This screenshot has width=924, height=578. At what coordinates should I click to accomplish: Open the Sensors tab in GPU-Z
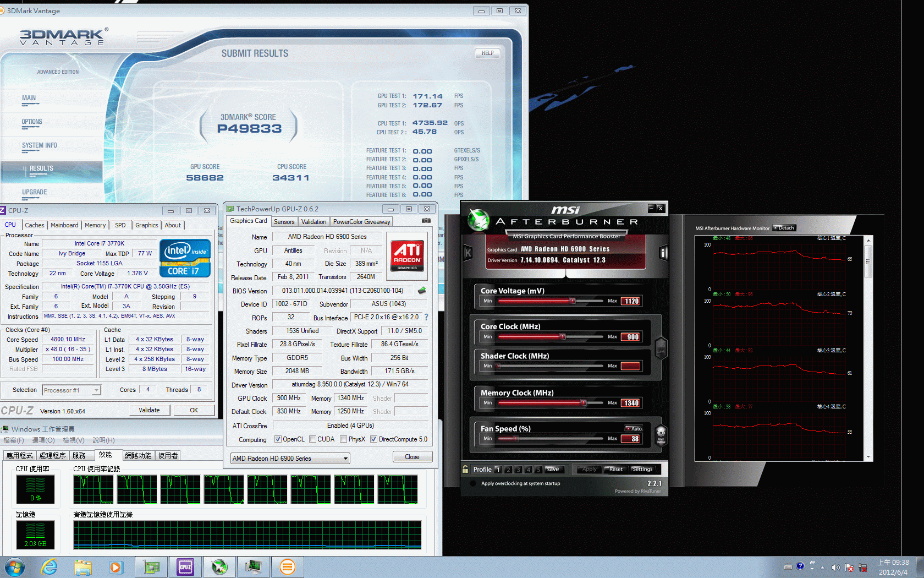pyautogui.click(x=284, y=222)
